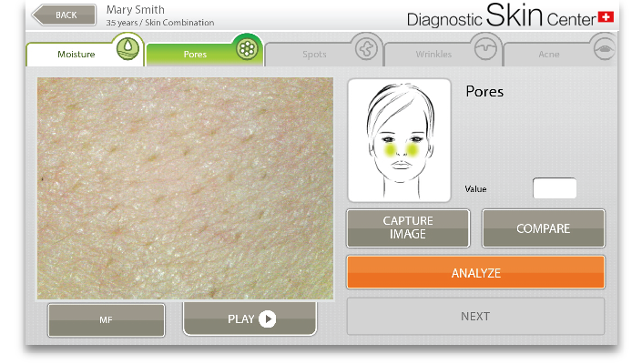Select the left cheek green zone
This screenshot has width=642, height=364.
[x=390, y=149]
